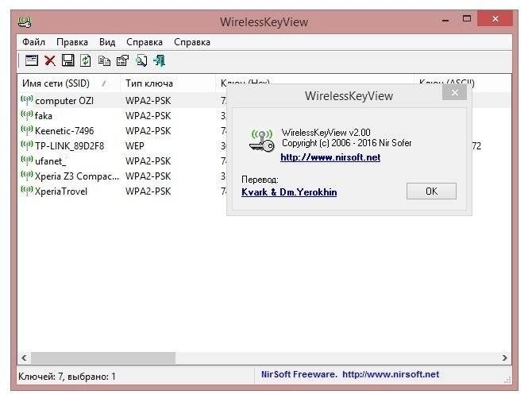Viewport: 532px width, 406px height.
Task: Open the Kvark & Dm.Yerokhin translator link
Action: point(289,192)
